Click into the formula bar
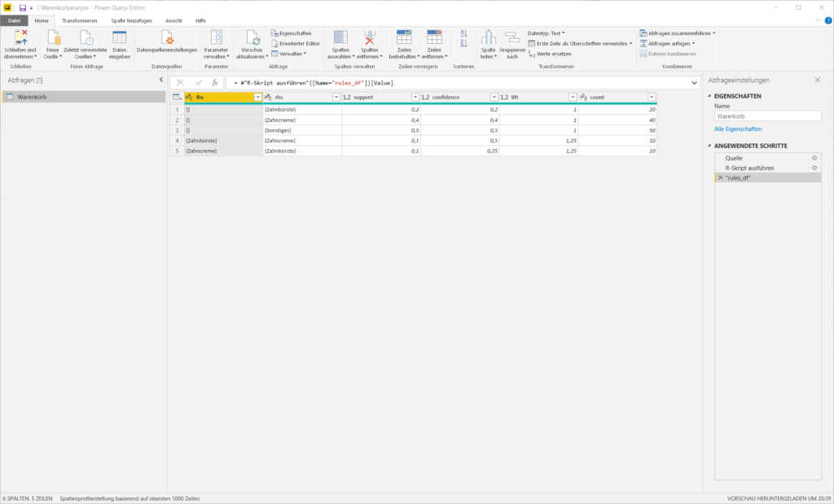This screenshot has height=504, width=834. pos(458,83)
